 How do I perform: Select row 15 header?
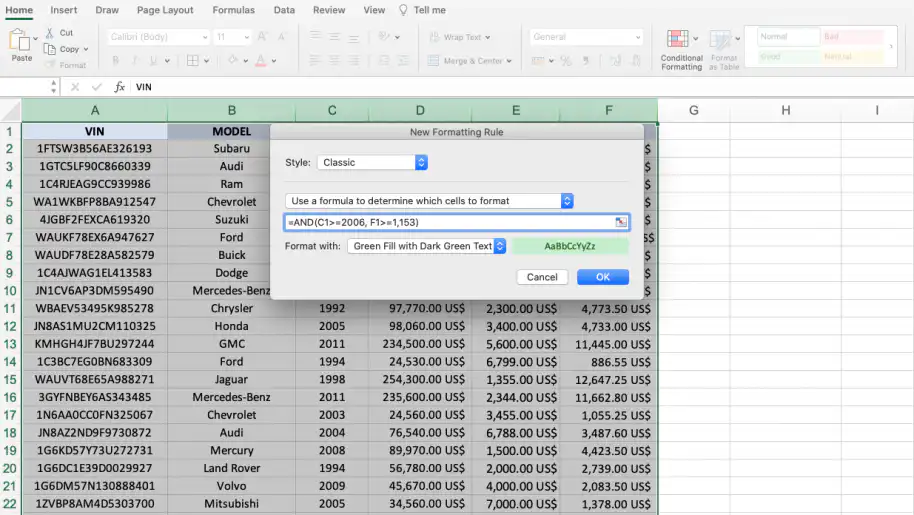pos(10,379)
